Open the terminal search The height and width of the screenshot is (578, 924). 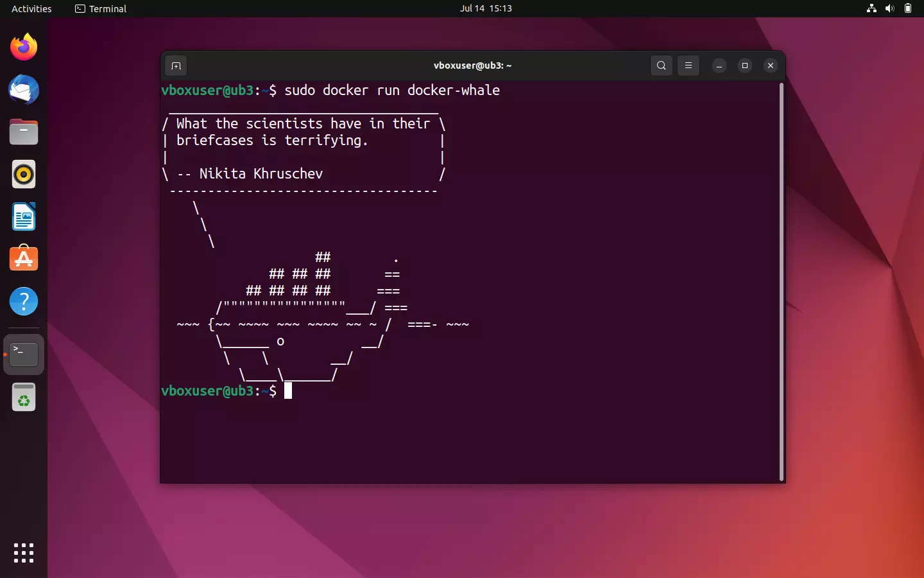(x=661, y=66)
